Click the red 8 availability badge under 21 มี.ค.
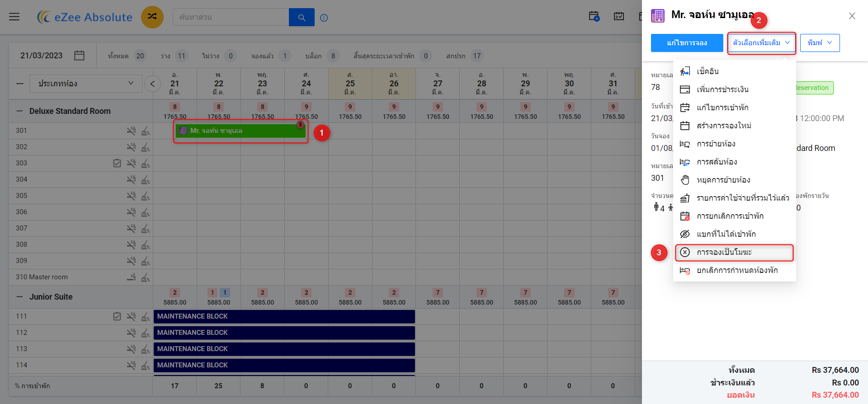The height and width of the screenshot is (404, 868). pos(175,107)
